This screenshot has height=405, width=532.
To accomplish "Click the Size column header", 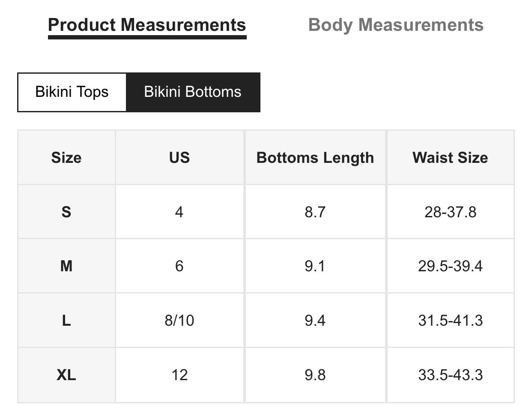I will [66, 158].
